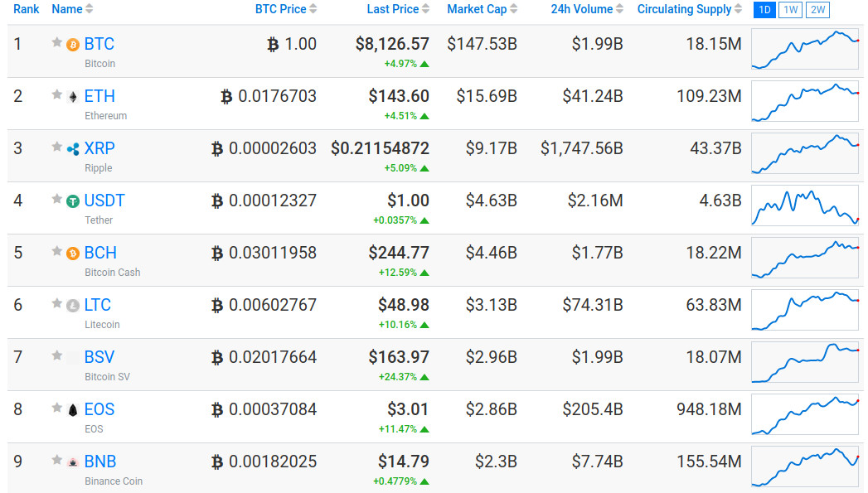Click the Litecoin logo icon
This screenshot has height=493, width=868.
(72, 306)
